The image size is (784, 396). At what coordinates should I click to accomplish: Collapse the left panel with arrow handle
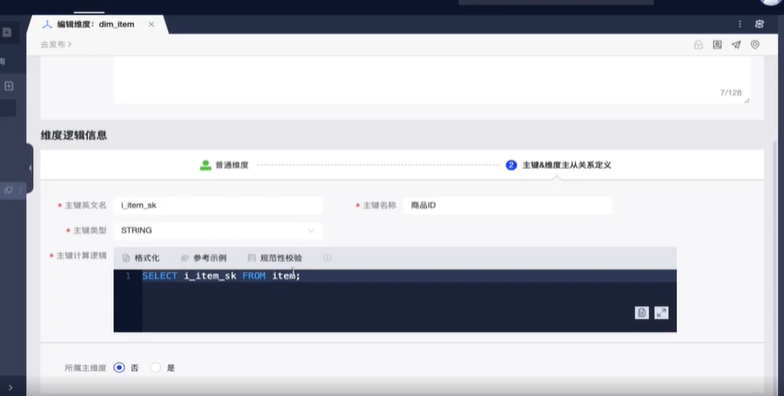tap(30, 168)
